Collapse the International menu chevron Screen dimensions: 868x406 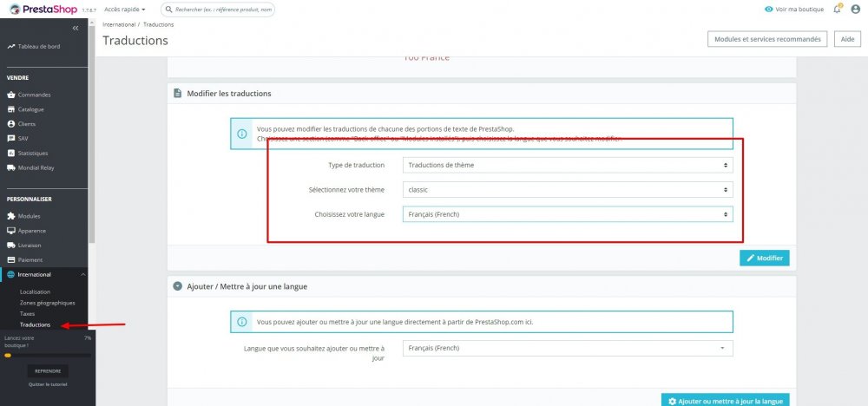(83, 274)
